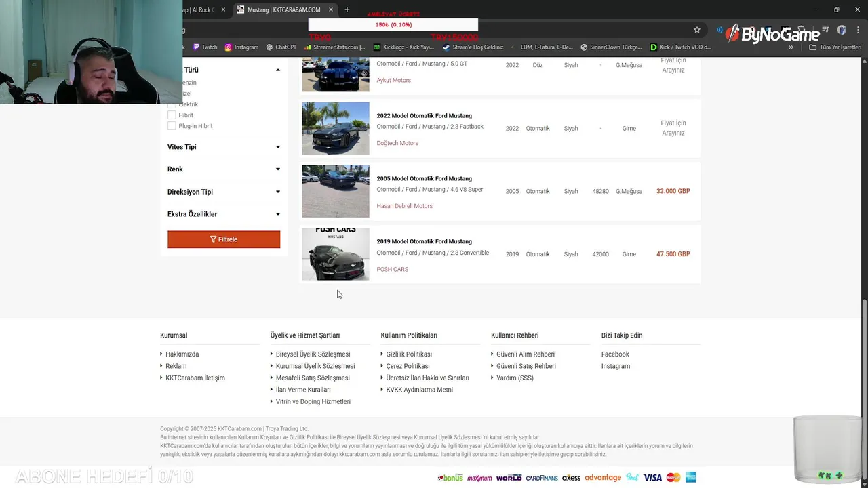Open the Steam'e Hoş Geldiniz bookmark

coord(473,47)
